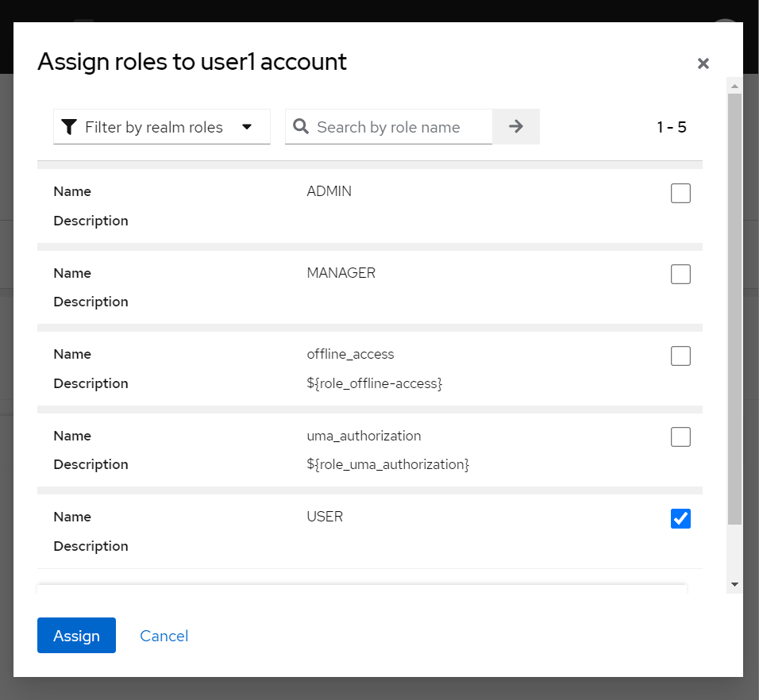Image resolution: width=759 pixels, height=700 pixels.
Task: Click the dropdown caret next to the filter
Action: 247,127
